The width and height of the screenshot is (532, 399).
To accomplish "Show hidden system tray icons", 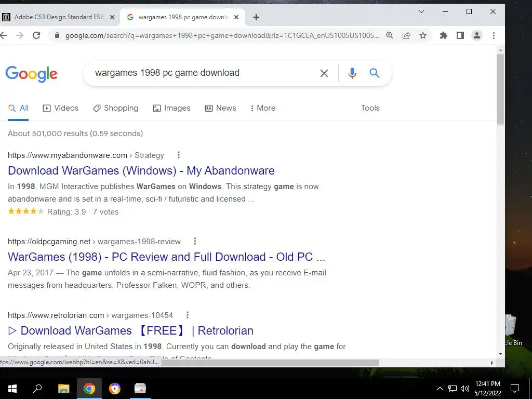I will coord(440,389).
